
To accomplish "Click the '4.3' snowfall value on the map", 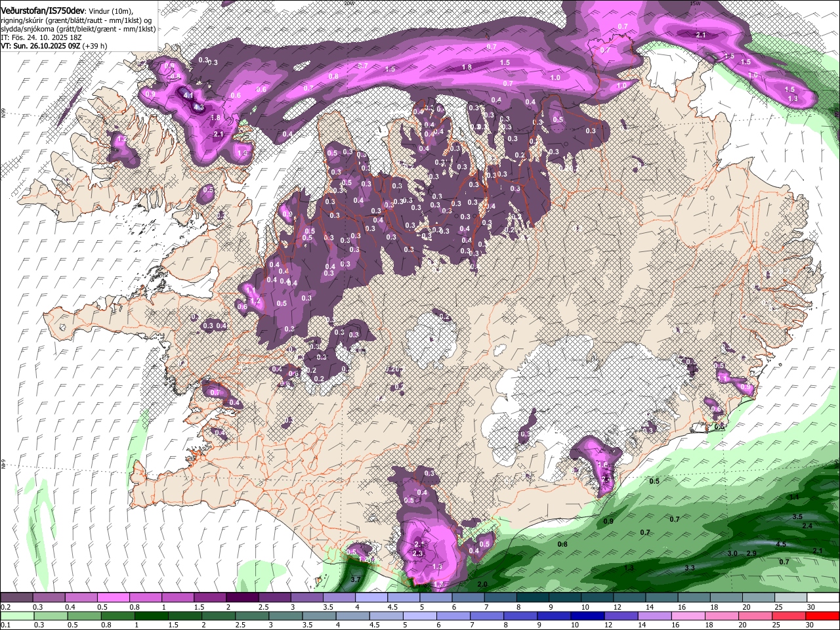I will [199, 107].
